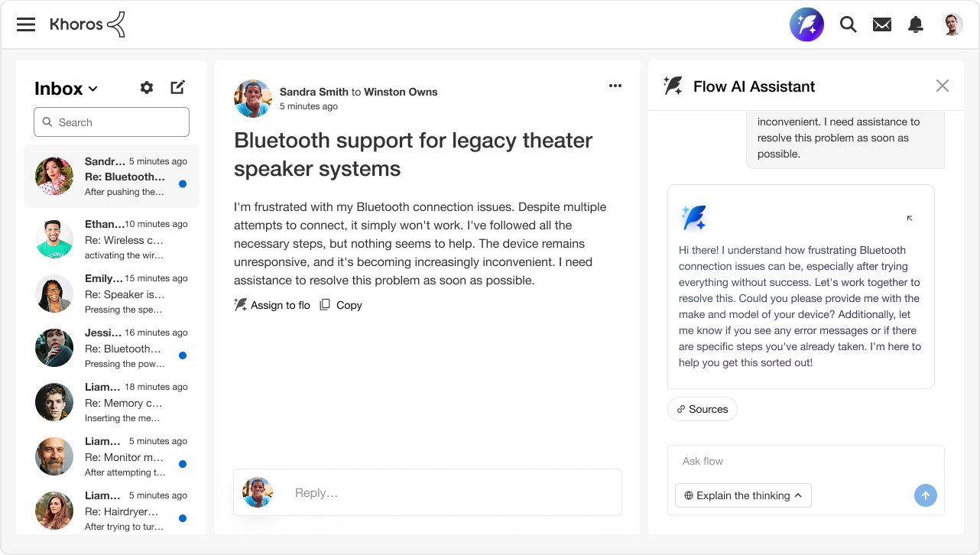Click unread dot on Jessi's message
Screen dimensions: 980x555
tap(183, 355)
